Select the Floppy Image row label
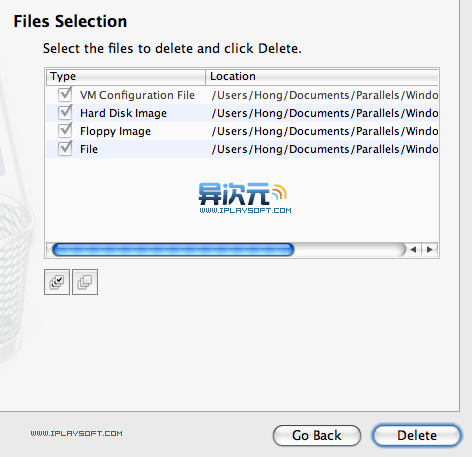Screen dimensions: 472x457 pyautogui.click(x=115, y=131)
